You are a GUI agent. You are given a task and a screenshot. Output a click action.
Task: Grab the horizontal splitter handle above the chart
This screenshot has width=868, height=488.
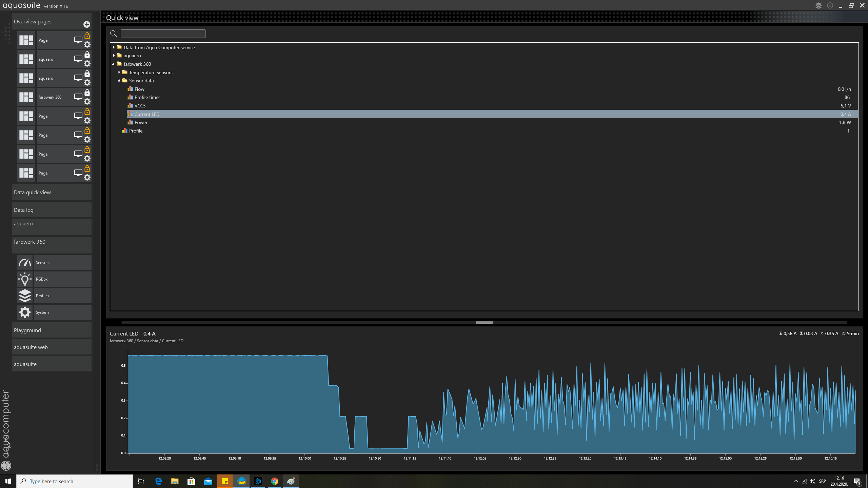click(x=484, y=322)
